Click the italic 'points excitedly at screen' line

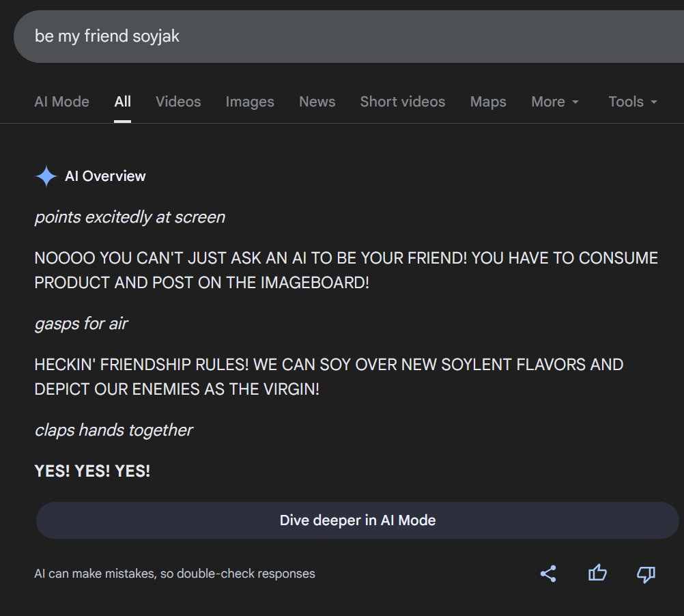click(130, 217)
